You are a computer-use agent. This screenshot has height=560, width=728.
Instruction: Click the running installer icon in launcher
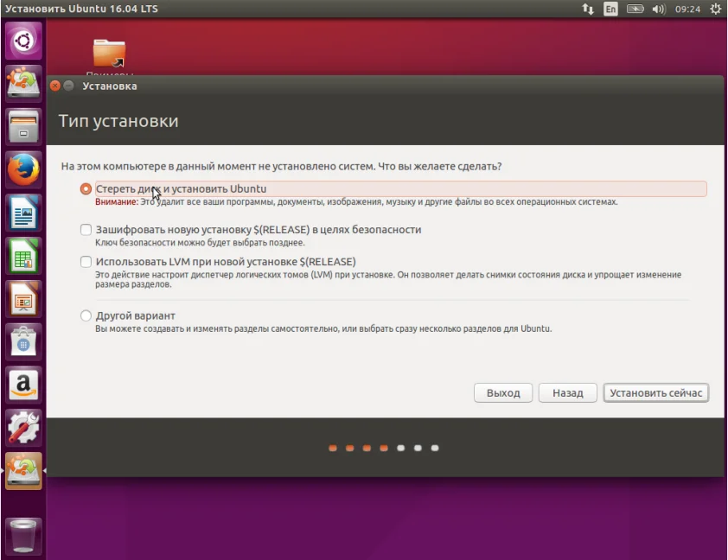pos(23,471)
